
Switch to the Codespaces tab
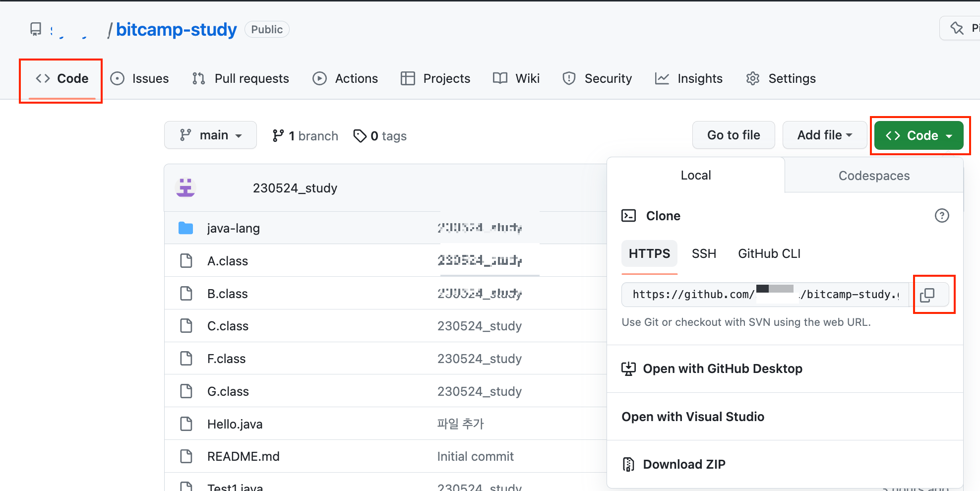point(874,176)
